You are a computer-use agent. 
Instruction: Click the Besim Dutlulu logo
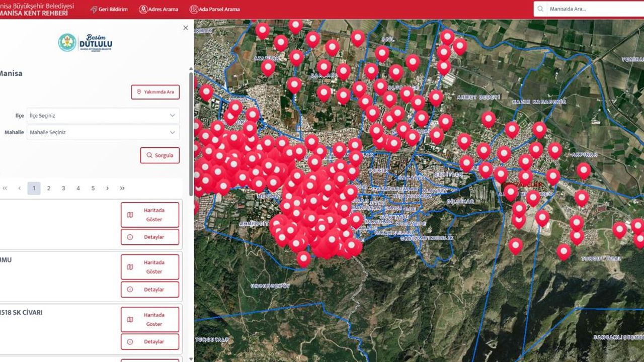click(x=86, y=43)
